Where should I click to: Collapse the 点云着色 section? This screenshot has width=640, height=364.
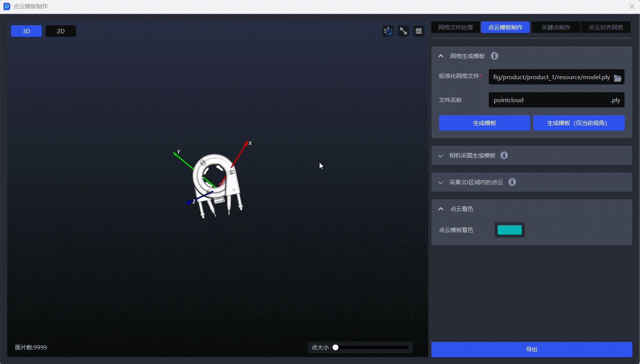(x=441, y=209)
